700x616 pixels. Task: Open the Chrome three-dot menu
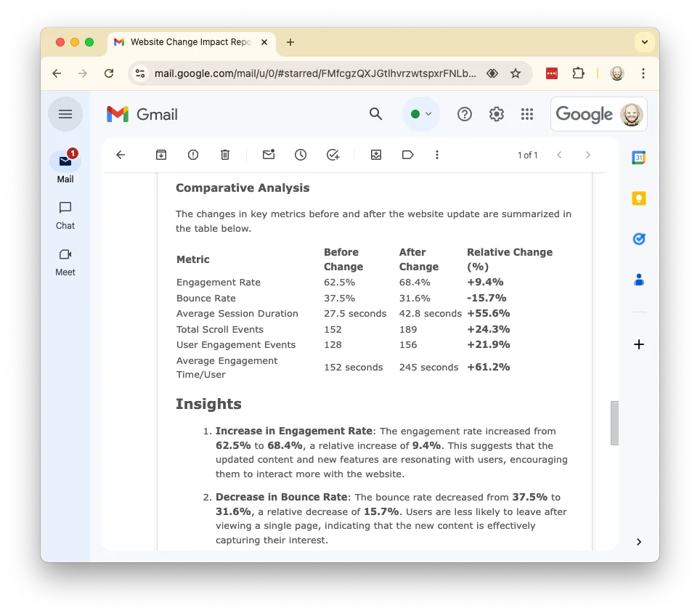[643, 73]
